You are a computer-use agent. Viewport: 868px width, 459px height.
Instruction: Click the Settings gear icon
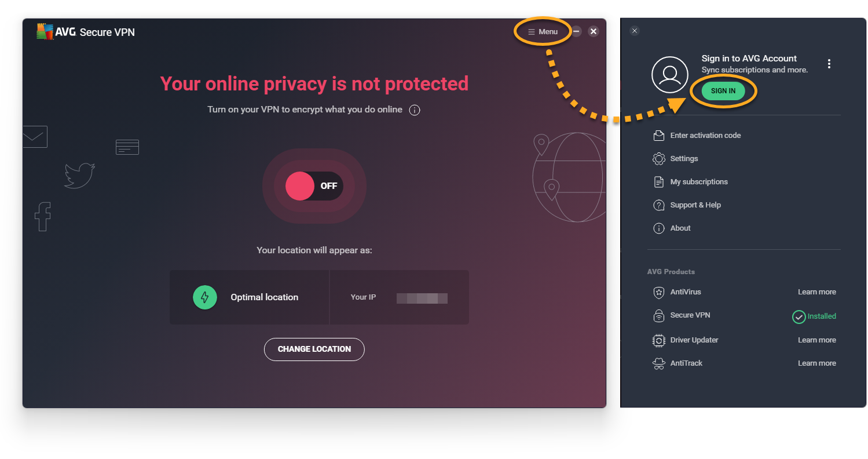tap(658, 159)
